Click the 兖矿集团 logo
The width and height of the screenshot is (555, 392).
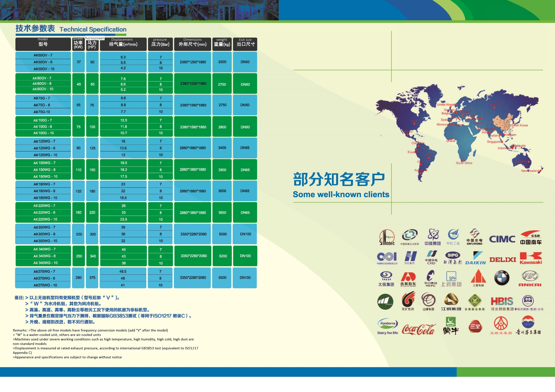coord(408,301)
